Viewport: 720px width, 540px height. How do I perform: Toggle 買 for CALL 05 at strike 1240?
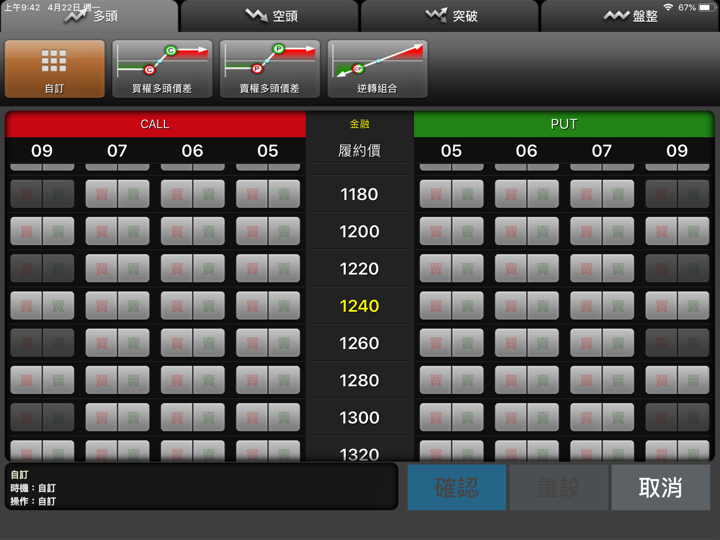coord(252,306)
